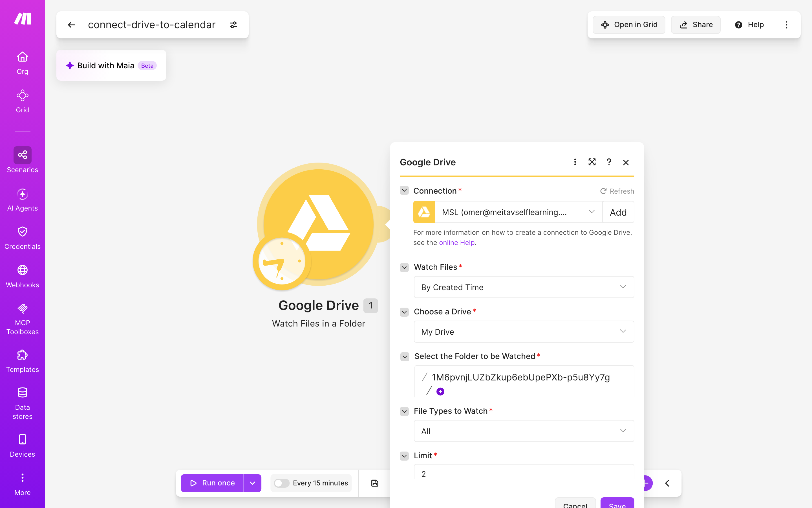The height and width of the screenshot is (508, 812).
Task: Toggle the Watch Files field mode checkbox
Action: point(404,268)
